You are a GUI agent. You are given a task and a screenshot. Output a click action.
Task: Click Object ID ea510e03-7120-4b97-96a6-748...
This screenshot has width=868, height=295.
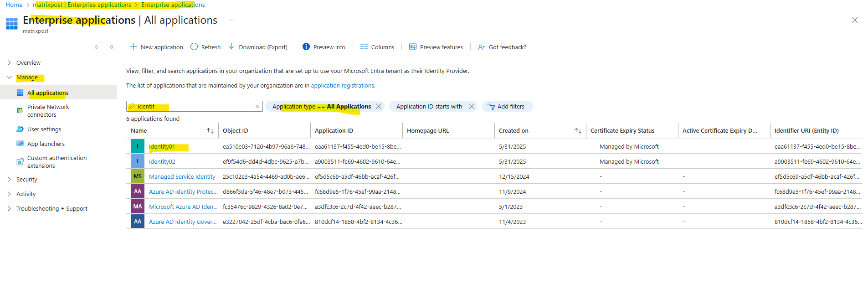pos(266,146)
